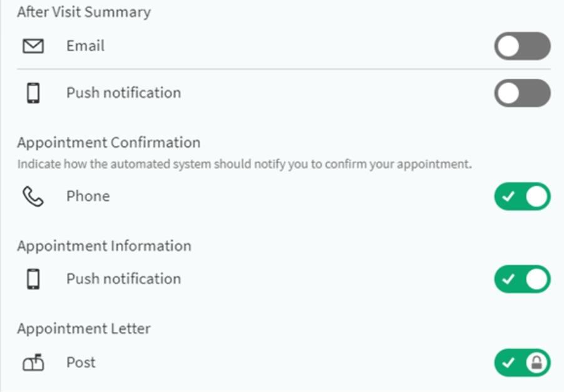Select the After Visit Summary heading
The width and height of the screenshot is (564, 392).
tap(84, 12)
